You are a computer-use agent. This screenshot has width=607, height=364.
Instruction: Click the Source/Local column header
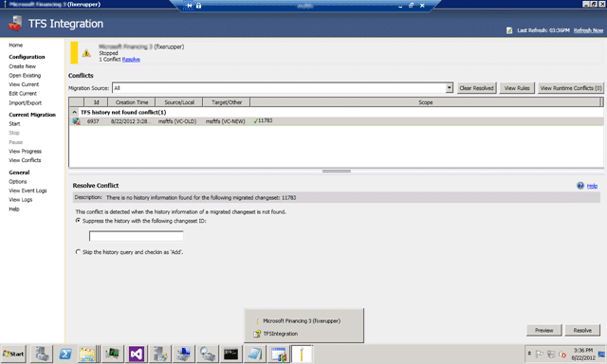(x=179, y=102)
